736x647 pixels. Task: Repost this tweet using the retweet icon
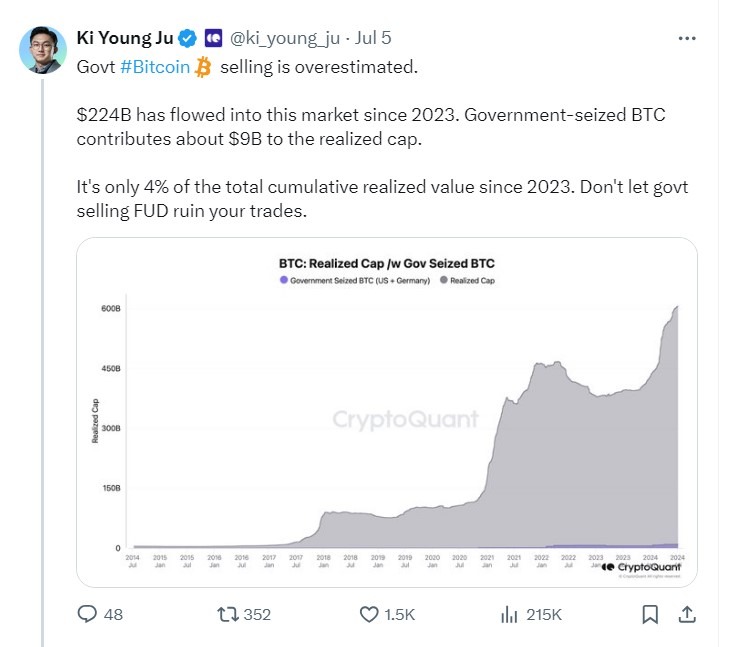pyautogui.click(x=228, y=614)
